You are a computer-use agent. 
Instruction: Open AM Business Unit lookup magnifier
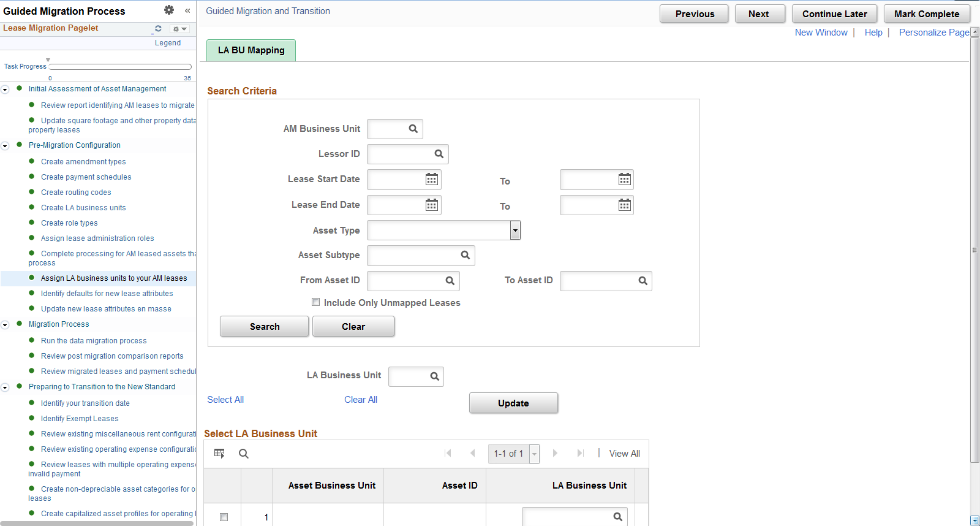pos(413,129)
